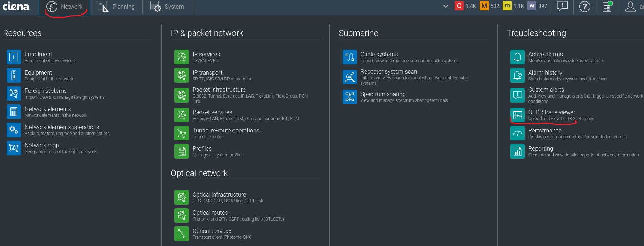Click the Cable systems icon
The height and width of the screenshot is (246, 644).
click(x=349, y=57)
